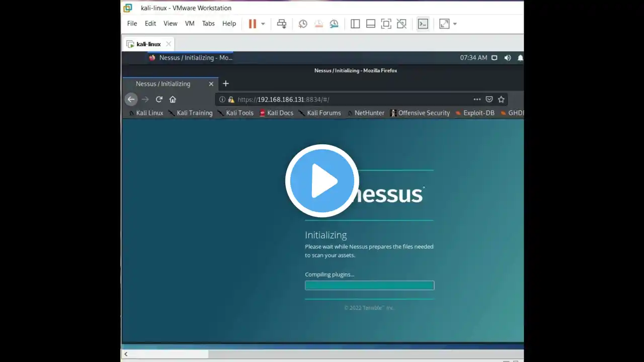644x362 pixels.
Task: Open the VM menu
Action: [x=190, y=24]
